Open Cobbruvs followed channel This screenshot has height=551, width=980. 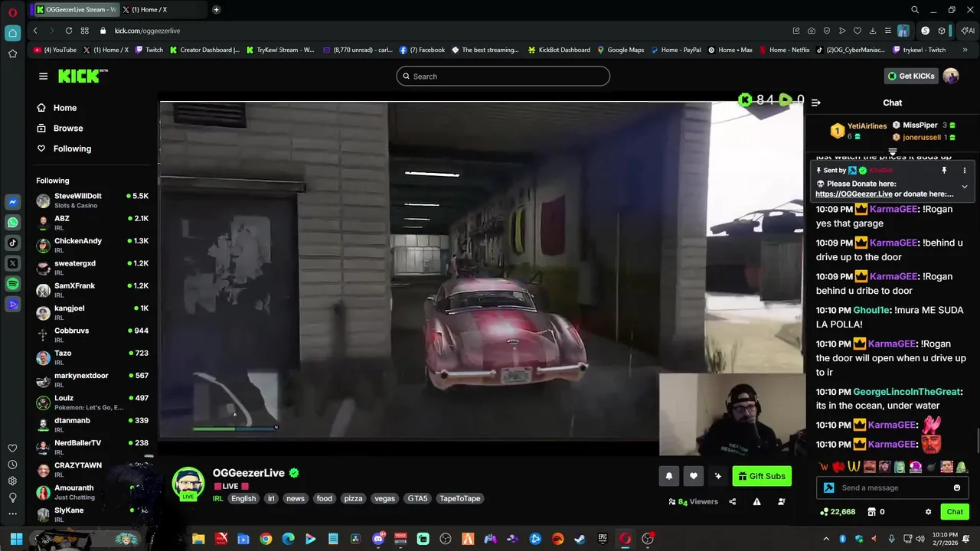point(92,335)
